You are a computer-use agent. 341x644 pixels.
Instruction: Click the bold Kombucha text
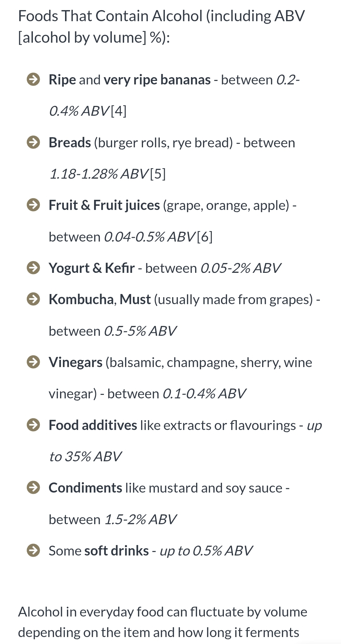pyautogui.click(x=81, y=299)
